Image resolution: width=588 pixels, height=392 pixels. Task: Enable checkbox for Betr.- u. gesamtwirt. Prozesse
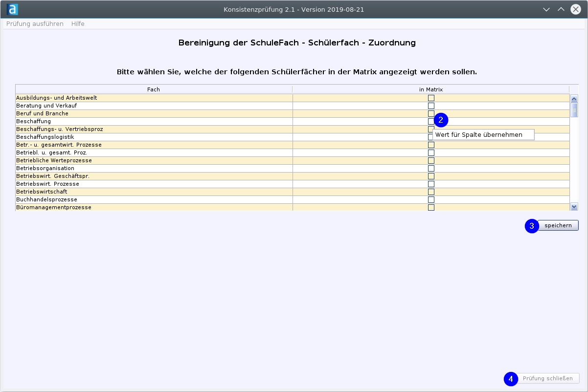click(431, 145)
